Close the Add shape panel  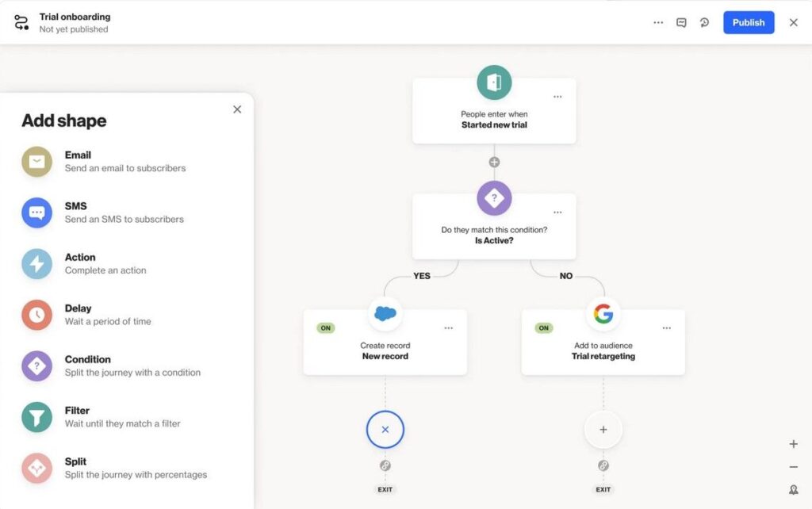[x=237, y=109]
